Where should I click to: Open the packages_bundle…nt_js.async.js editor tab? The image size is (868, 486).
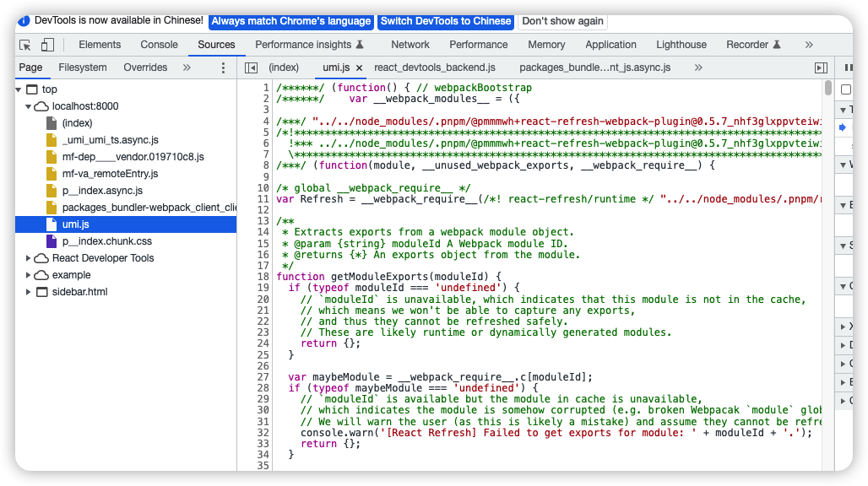595,67
